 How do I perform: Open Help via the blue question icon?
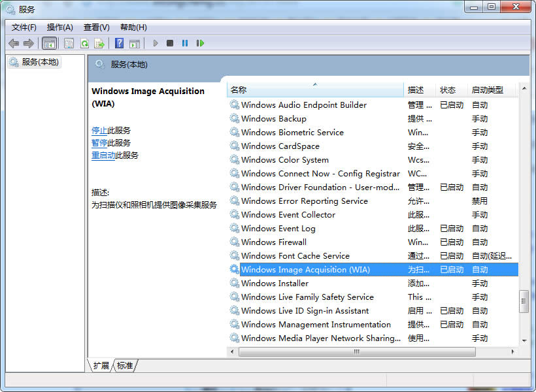[x=119, y=43]
